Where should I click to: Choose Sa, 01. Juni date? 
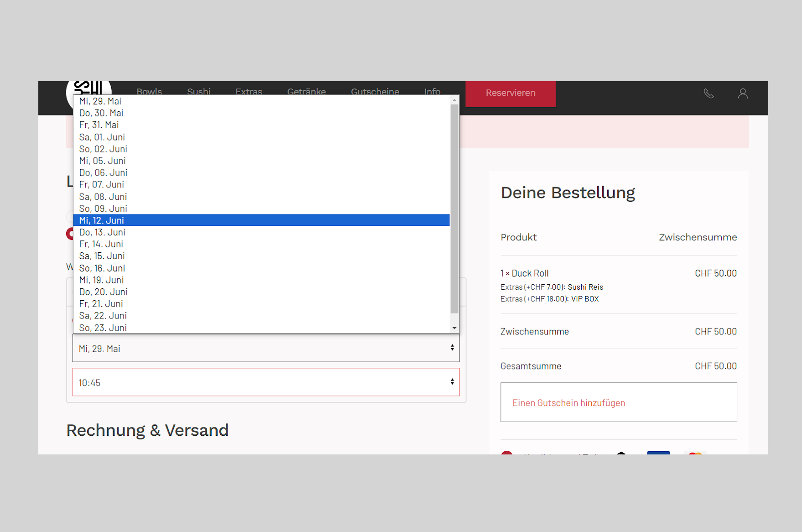[261, 137]
